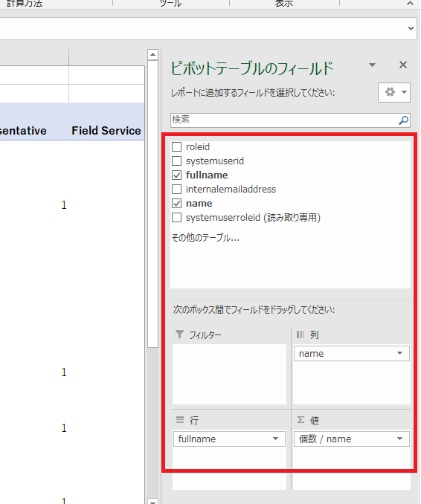Select the internalemailaddress field label
The image size is (421, 504).
[231, 189]
